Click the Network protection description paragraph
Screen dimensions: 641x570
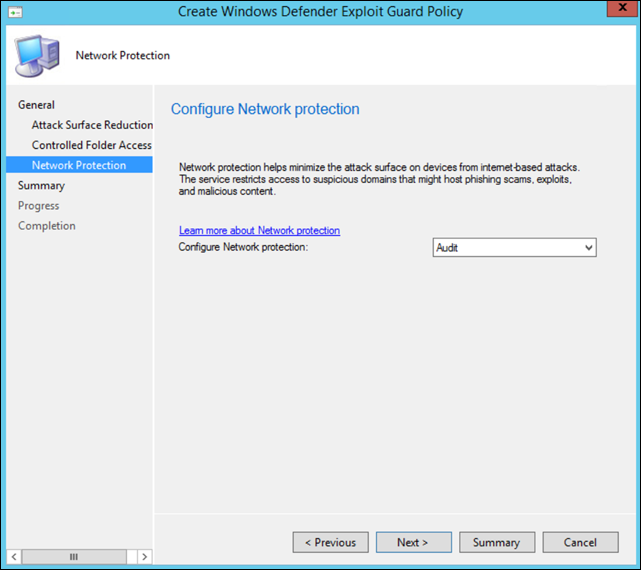click(379, 179)
